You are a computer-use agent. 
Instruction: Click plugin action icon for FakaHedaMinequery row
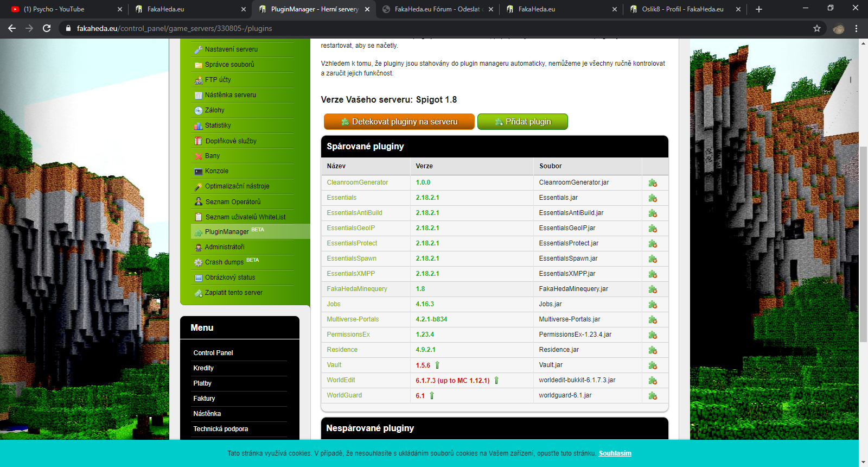[653, 289]
